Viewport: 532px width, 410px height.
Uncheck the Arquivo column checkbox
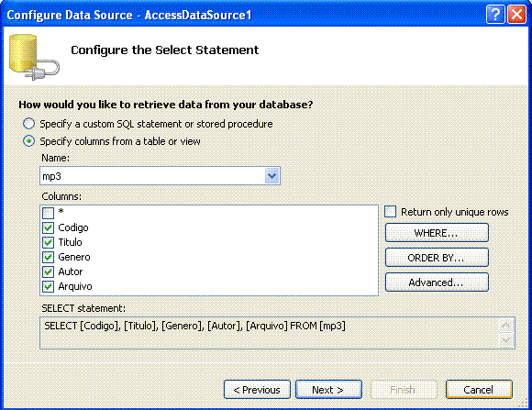pos(49,286)
